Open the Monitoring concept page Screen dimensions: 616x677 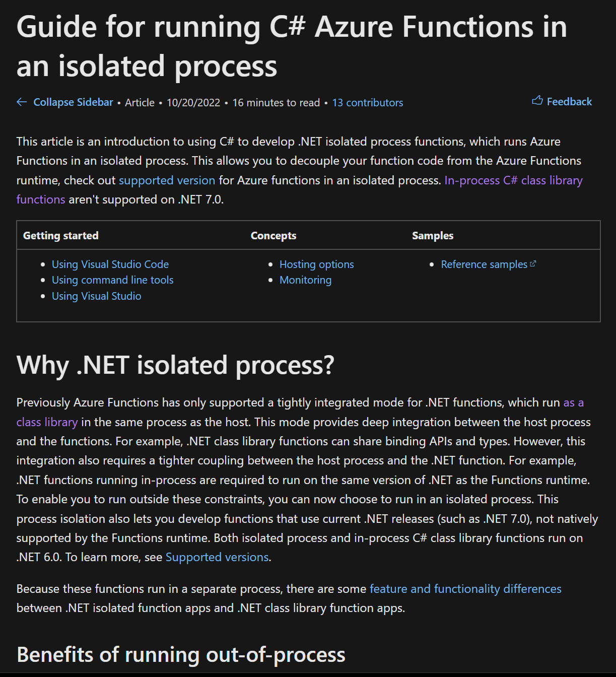305,280
